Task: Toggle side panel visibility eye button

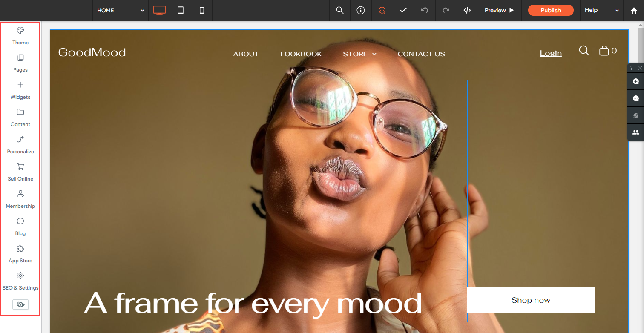Action: point(20,304)
